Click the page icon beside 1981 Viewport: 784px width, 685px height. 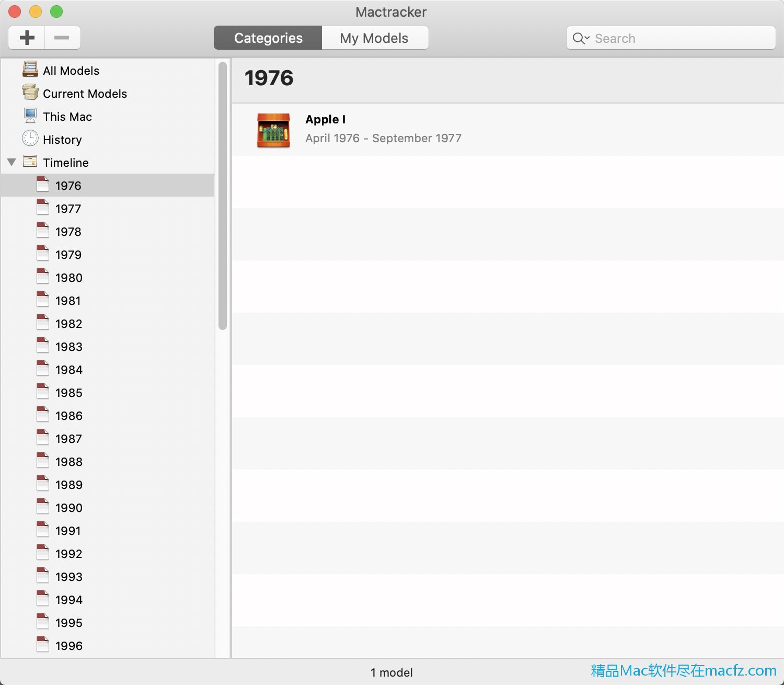coord(43,300)
